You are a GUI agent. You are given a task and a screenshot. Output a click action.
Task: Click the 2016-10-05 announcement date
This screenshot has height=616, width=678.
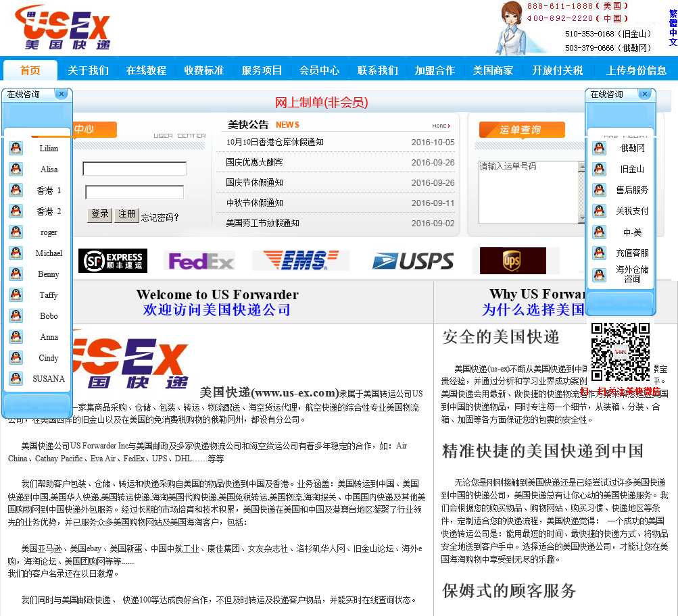(433, 142)
